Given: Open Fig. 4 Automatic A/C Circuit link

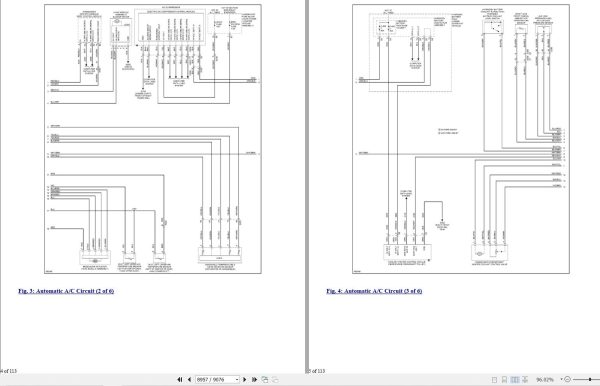Looking at the screenshot, I should (x=374, y=291).
